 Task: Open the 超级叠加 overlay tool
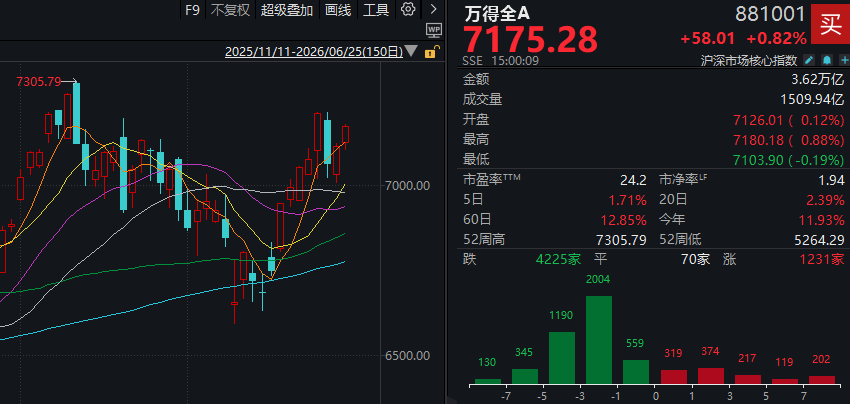(x=287, y=10)
